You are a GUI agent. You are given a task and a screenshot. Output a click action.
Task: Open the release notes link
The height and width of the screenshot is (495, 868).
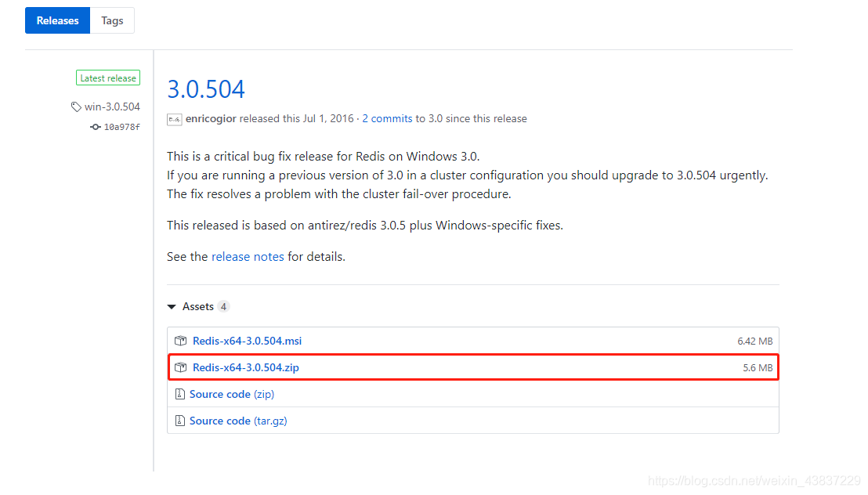pyautogui.click(x=248, y=256)
